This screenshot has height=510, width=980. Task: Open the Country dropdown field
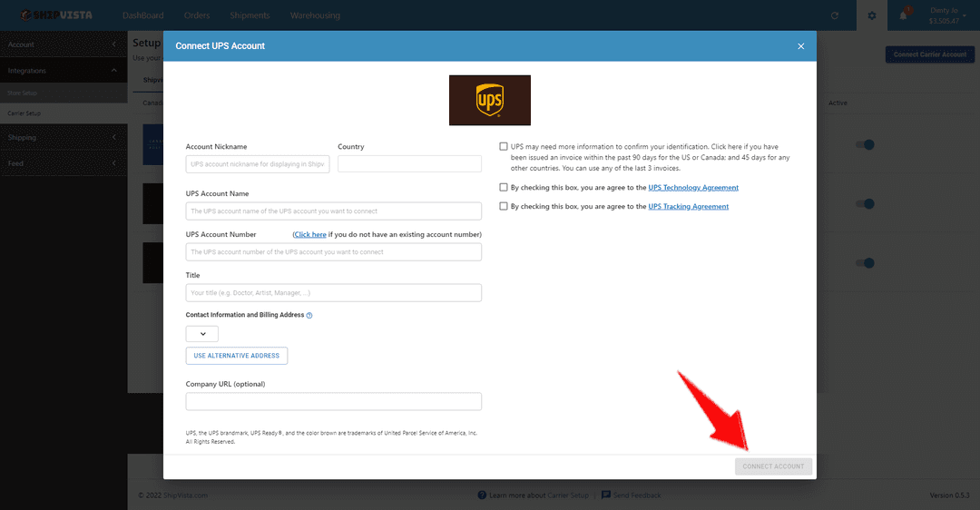point(409,163)
